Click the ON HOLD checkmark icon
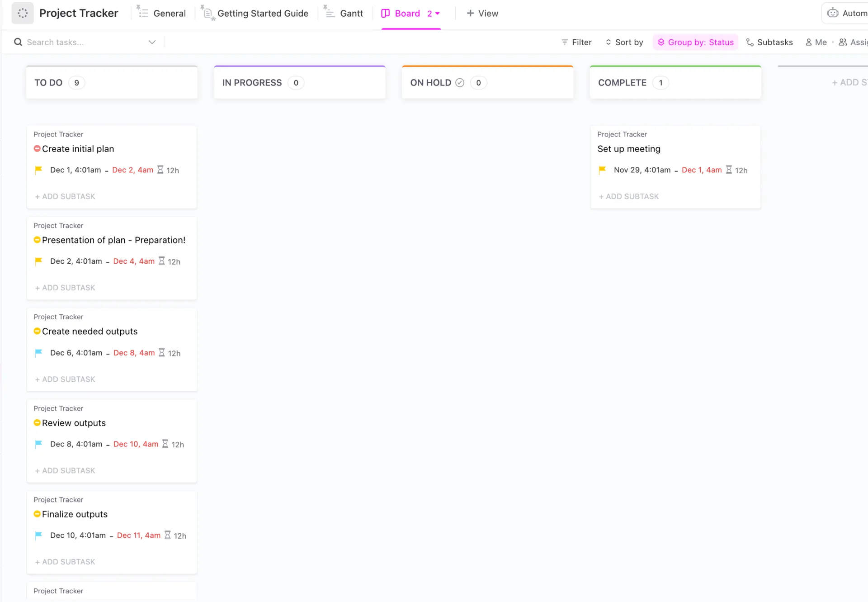 [460, 83]
